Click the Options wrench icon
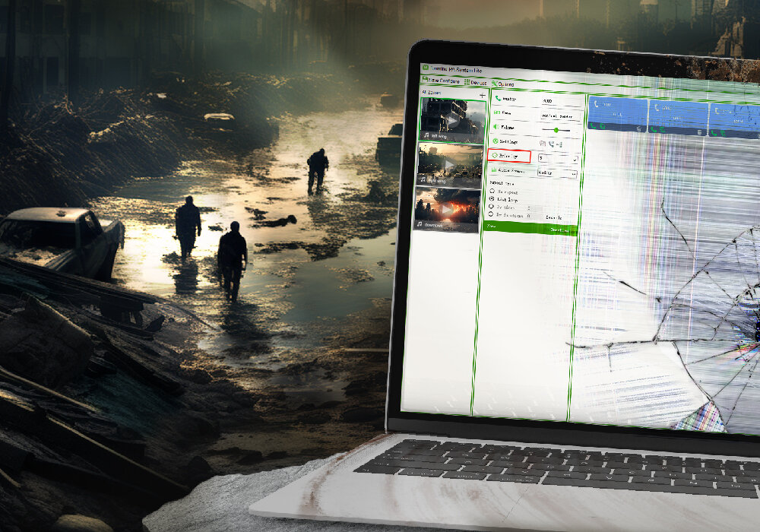 pos(495,84)
